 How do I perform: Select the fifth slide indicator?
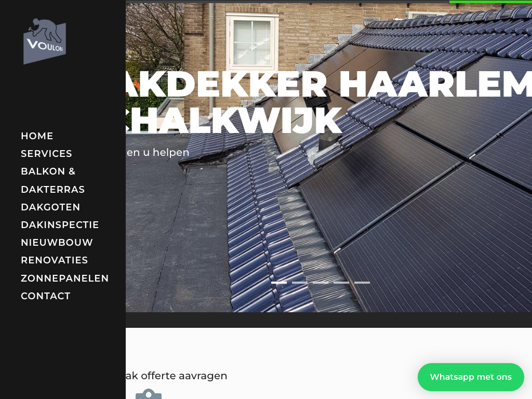tap(362, 282)
